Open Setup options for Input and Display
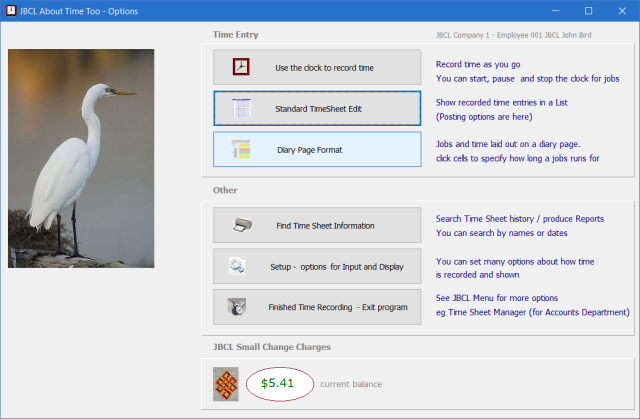The width and height of the screenshot is (640, 419). [x=317, y=266]
